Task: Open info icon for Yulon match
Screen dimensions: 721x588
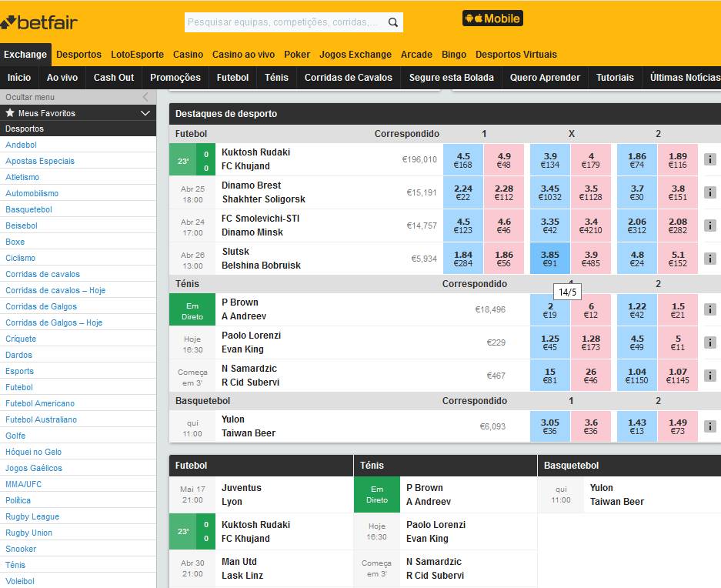Action: (x=710, y=426)
